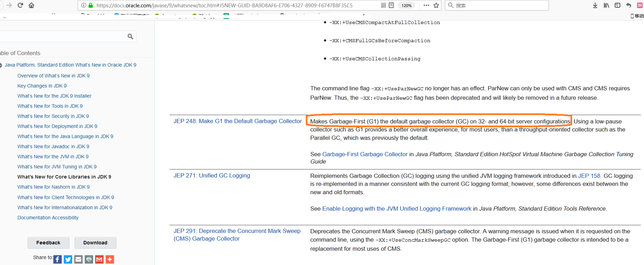Viewport: 644px width, 265px height.
Task: Open Overview of What's New in JDK 9
Action: (53, 76)
